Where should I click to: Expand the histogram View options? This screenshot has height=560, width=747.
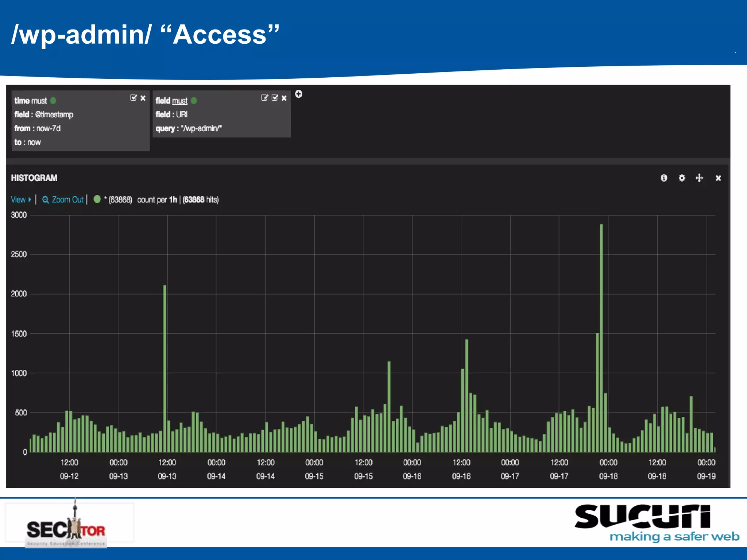pyautogui.click(x=21, y=199)
